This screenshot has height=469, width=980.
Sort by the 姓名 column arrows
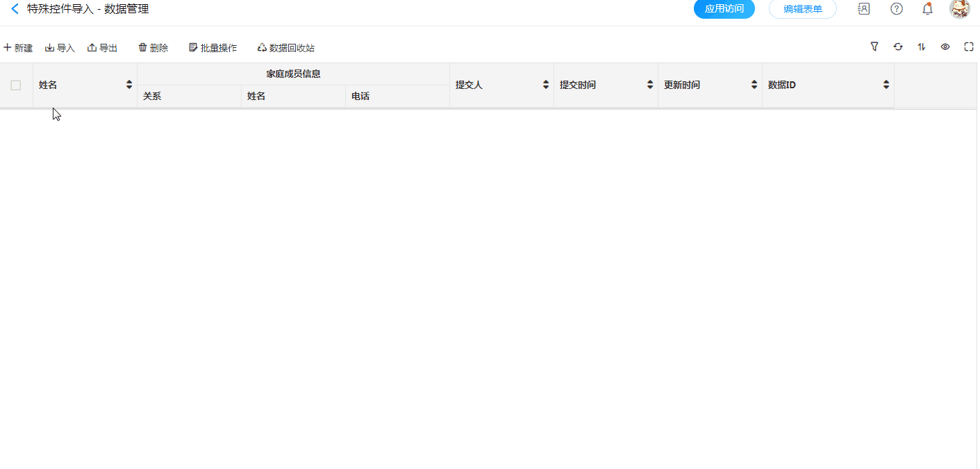coord(129,85)
